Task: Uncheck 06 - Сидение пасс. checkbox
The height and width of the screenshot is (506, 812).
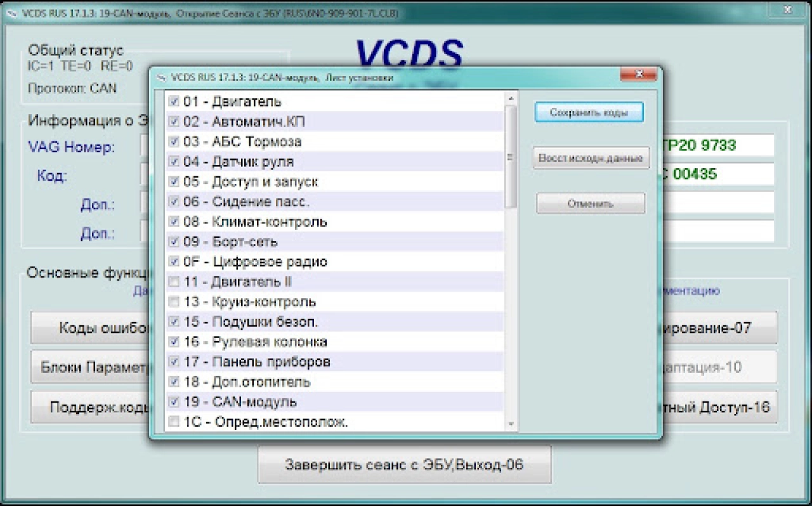Action: pos(173,202)
